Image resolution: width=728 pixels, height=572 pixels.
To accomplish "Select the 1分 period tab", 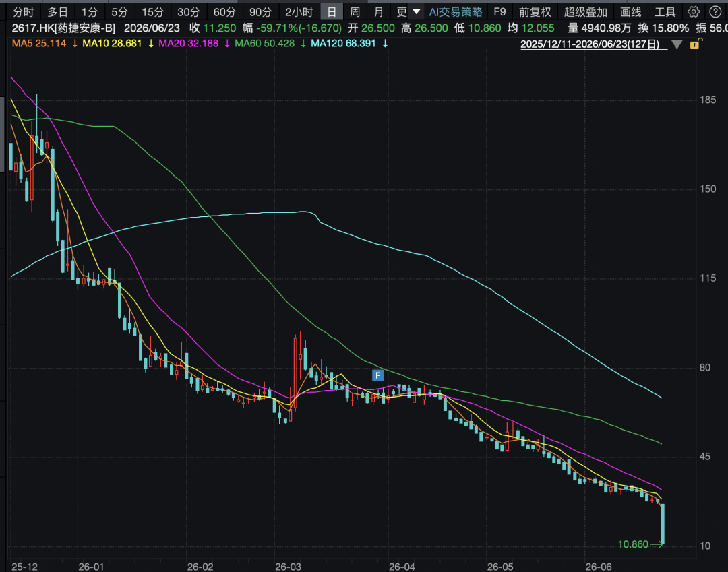I will coord(90,12).
